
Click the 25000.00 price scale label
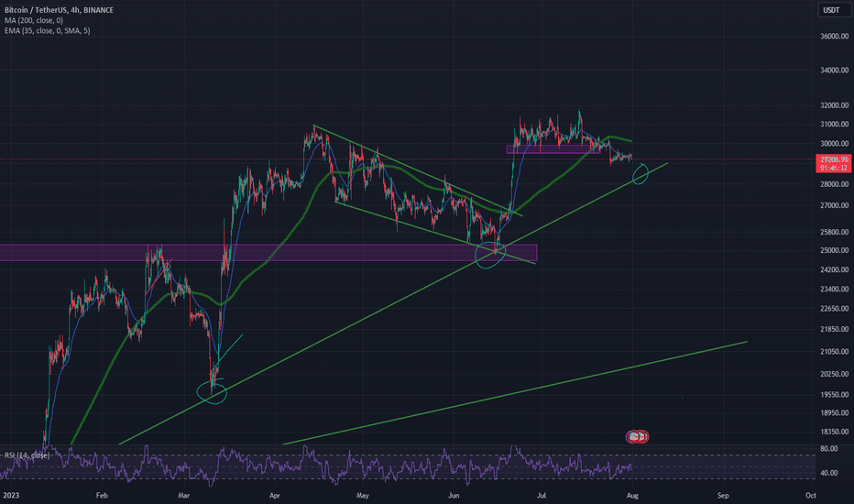click(835, 251)
